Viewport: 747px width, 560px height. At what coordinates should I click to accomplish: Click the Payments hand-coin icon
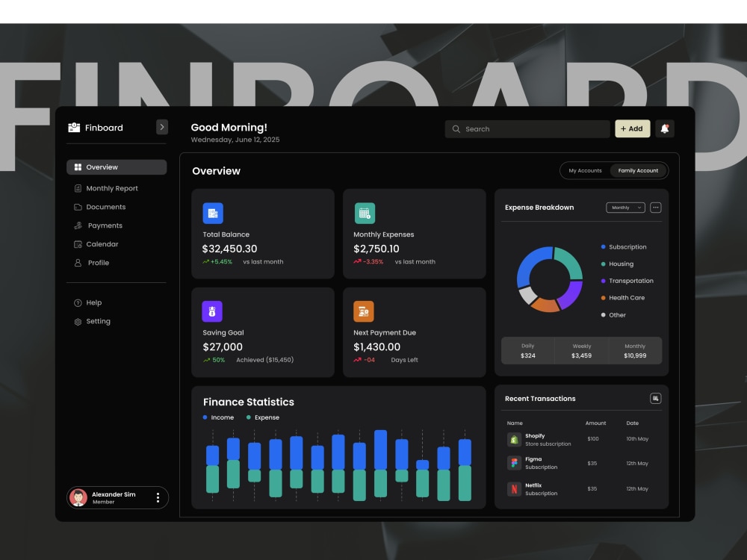pyautogui.click(x=78, y=225)
